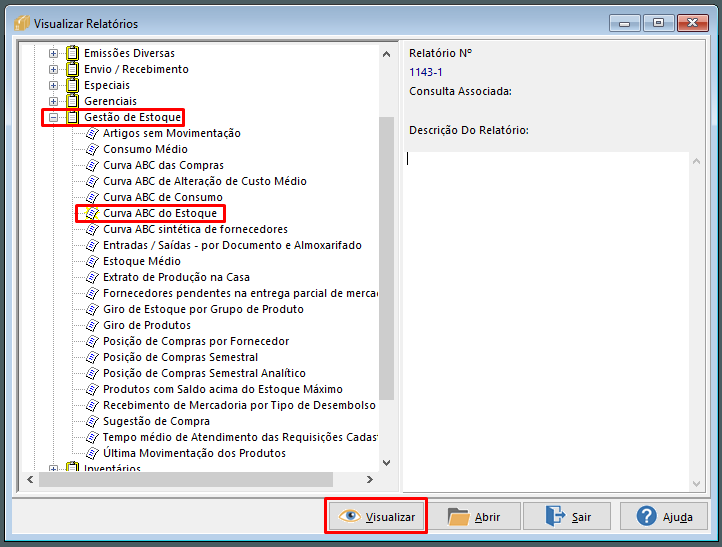Select the Gestão de Estoque label
This screenshot has width=722, height=547.
(133, 117)
